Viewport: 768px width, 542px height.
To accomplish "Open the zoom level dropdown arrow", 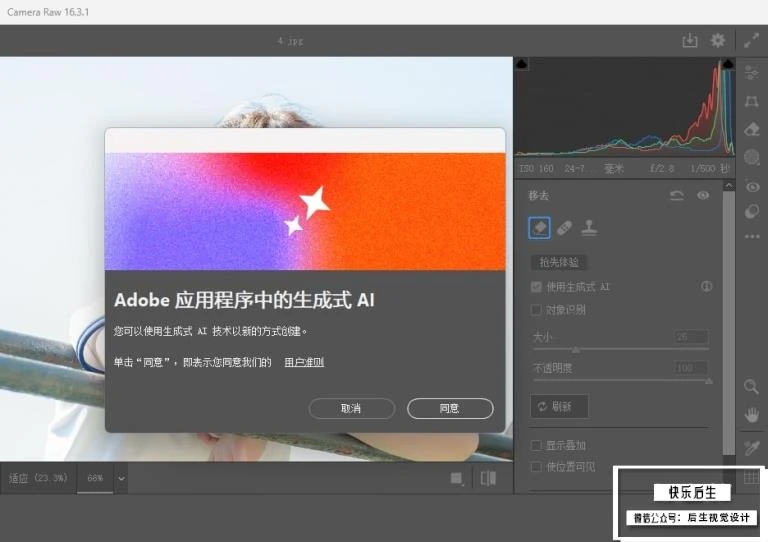I will pos(121,478).
